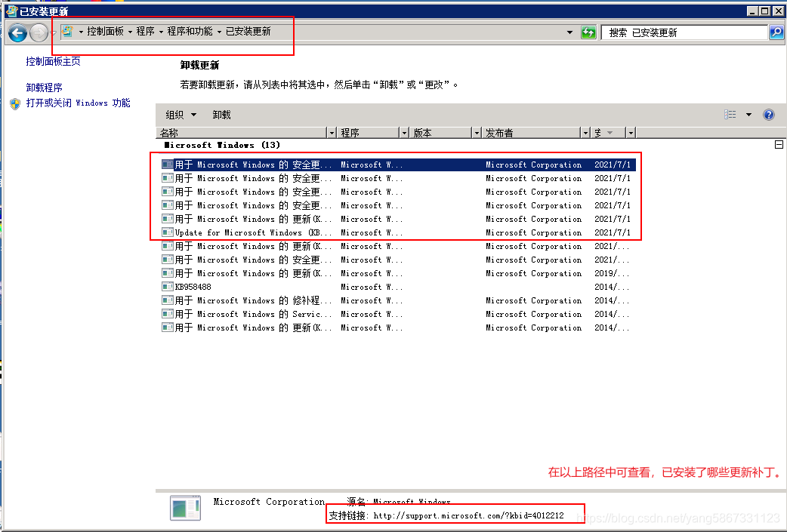Collapse the Microsoft Windows (13) group

pos(779,145)
